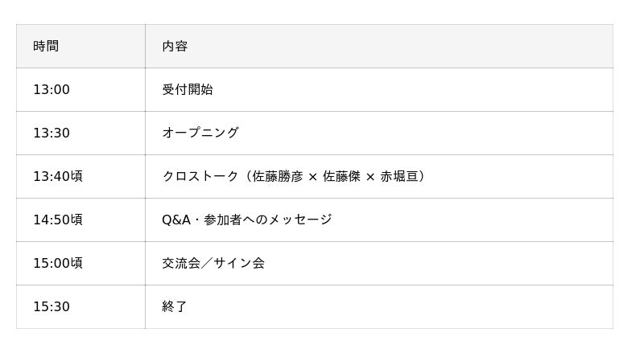Click the 内容 column header
Image resolution: width=644 pixels, height=353 pixels.
[x=175, y=47]
